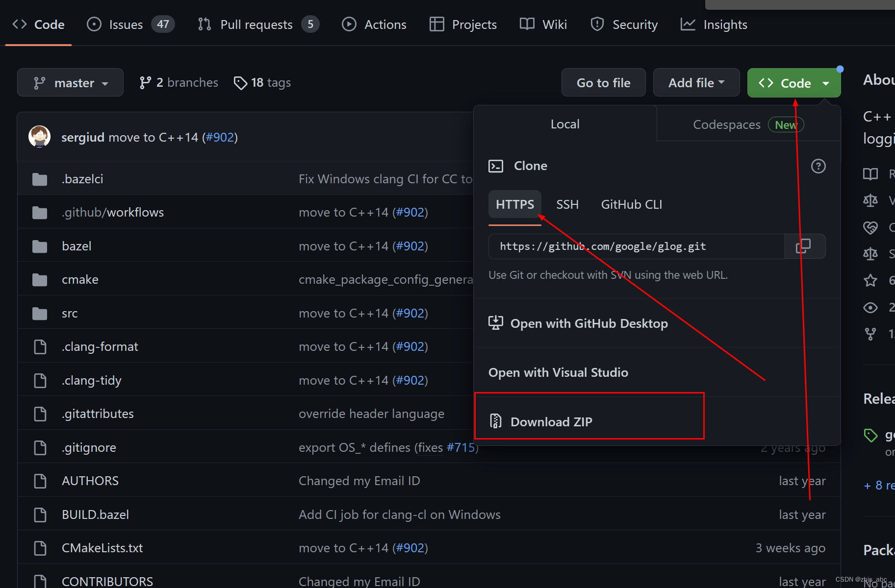This screenshot has width=895, height=588.
Task: Open commit 'override header language'
Action: coord(371,414)
